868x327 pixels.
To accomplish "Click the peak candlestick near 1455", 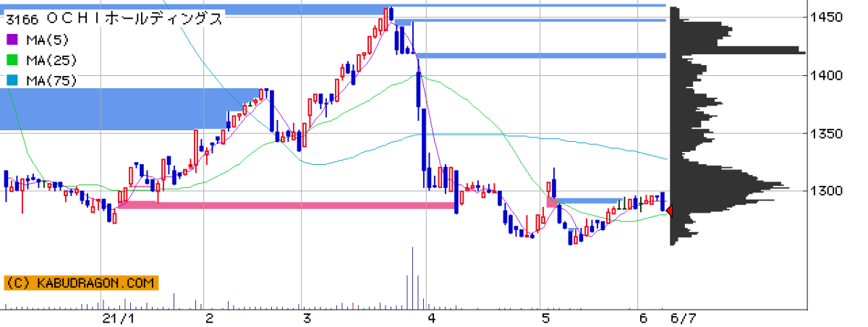I will click(x=391, y=14).
